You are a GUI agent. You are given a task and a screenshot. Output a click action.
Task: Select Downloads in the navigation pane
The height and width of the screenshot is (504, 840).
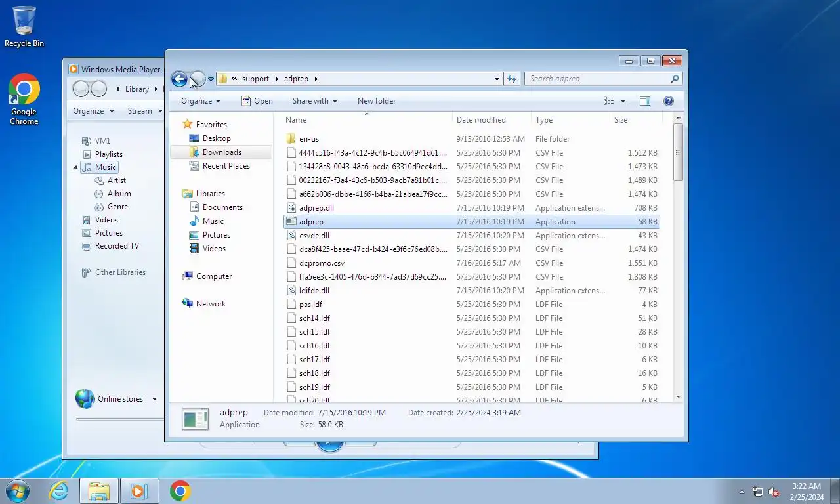(x=222, y=152)
